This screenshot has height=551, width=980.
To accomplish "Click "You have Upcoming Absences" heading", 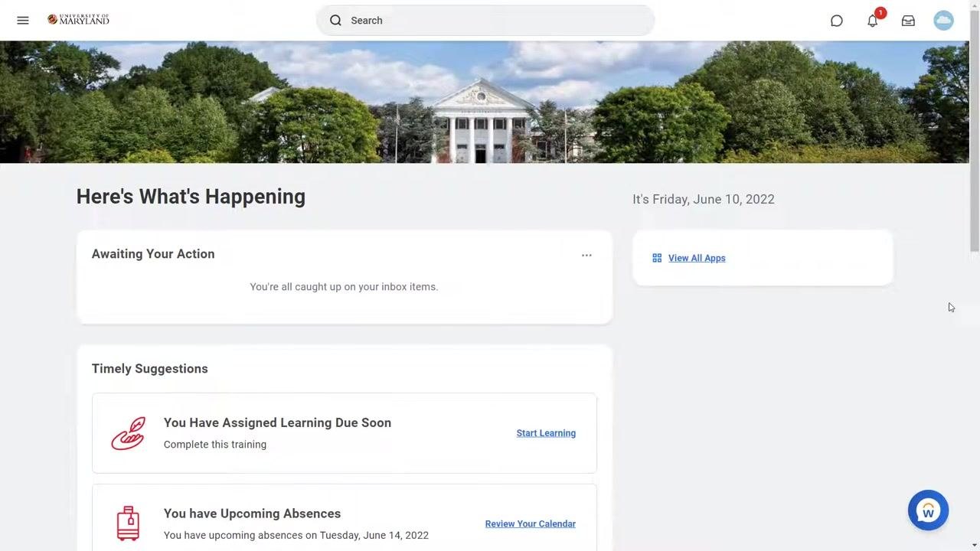I will pyautogui.click(x=252, y=514).
